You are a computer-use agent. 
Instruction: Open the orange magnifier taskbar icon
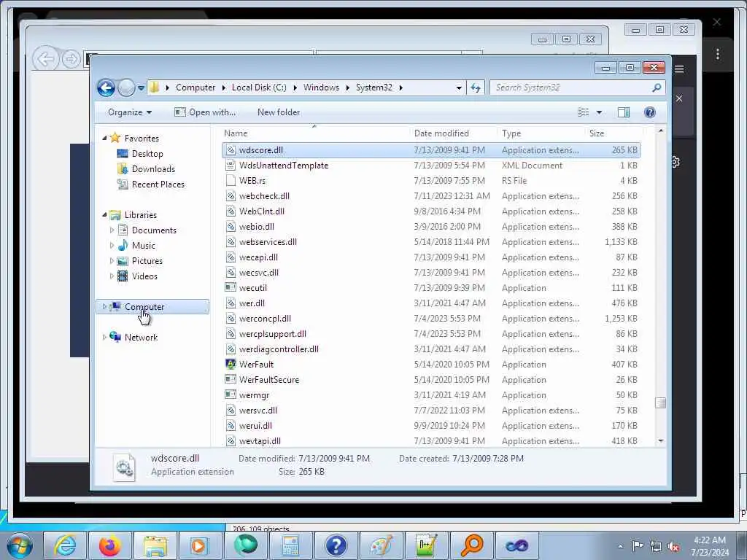click(471, 545)
